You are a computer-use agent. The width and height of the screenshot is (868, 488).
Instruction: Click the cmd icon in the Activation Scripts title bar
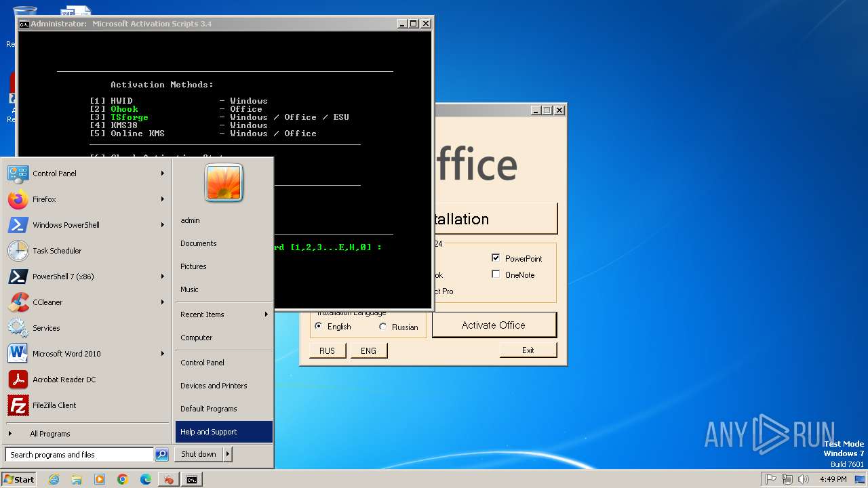pos(24,24)
